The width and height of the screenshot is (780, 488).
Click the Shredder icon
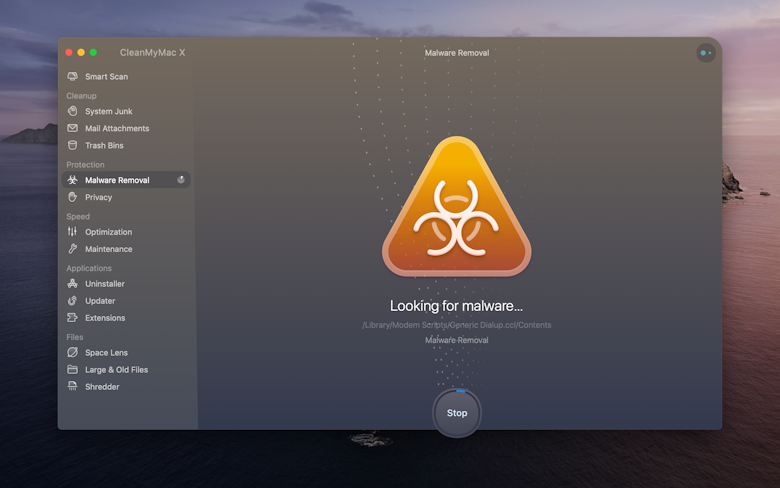73,386
